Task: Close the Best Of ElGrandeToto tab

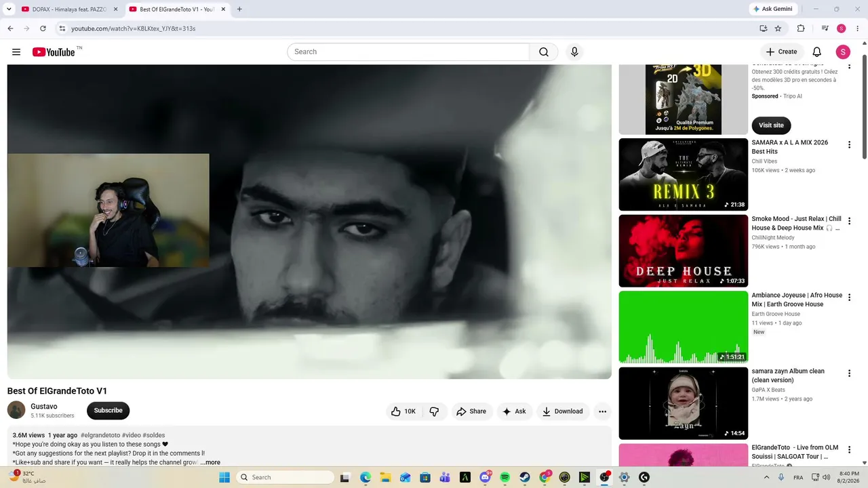Action: coord(223,9)
